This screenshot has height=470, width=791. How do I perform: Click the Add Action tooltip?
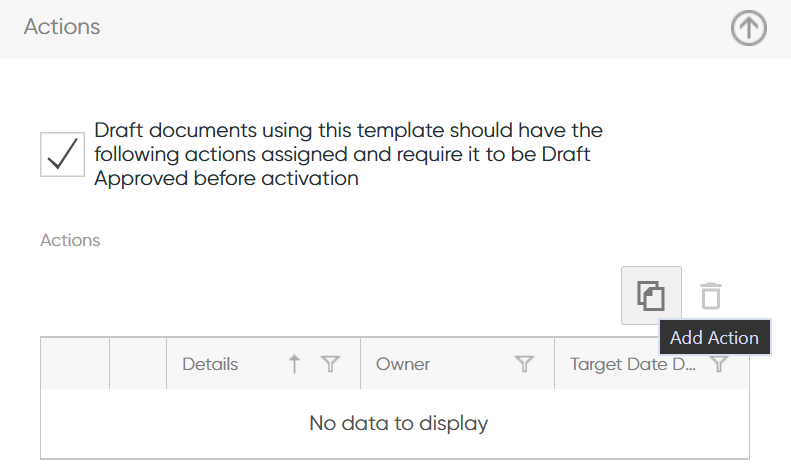(x=714, y=337)
